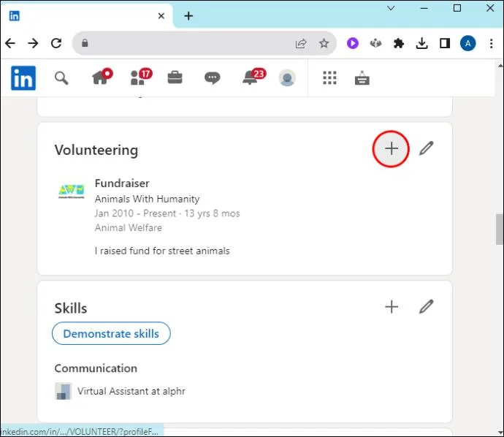Open My Network icon with 17 badge
This screenshot has height=437, width=504.
(x=141, y=77)
